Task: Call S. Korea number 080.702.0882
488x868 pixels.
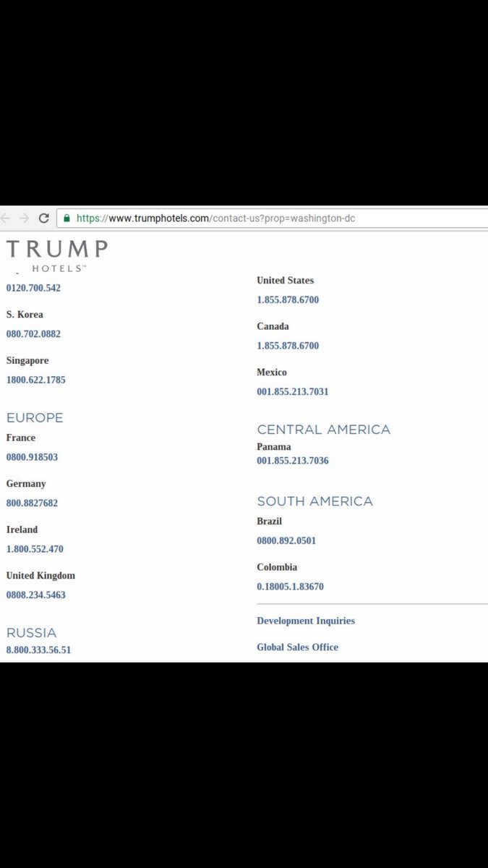Action: [x=33, y=334]
